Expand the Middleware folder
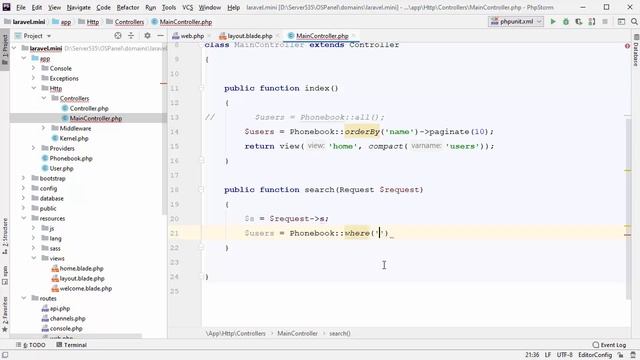The image size is (640, 360). [44, 128]
